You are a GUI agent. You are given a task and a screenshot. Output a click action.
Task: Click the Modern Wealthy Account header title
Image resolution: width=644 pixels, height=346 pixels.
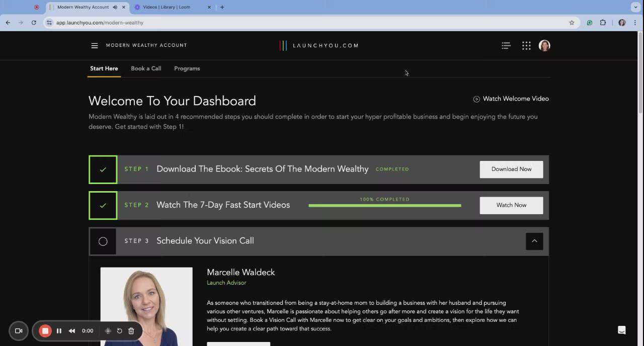[146, 45]
